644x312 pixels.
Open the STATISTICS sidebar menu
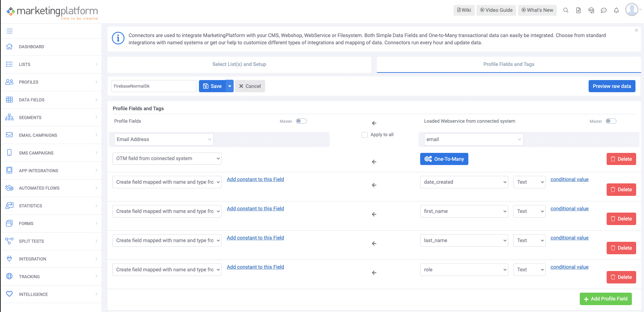(51, 206)
